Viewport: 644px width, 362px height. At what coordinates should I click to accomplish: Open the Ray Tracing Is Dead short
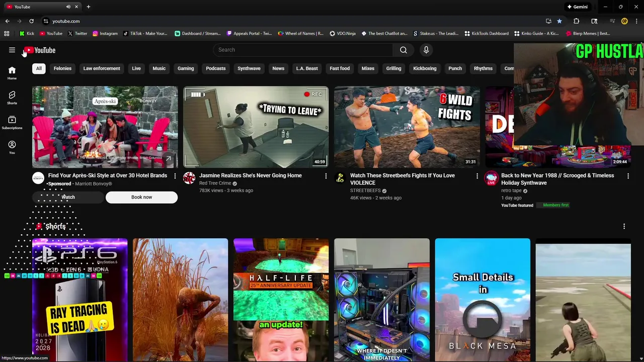[79, 300]
